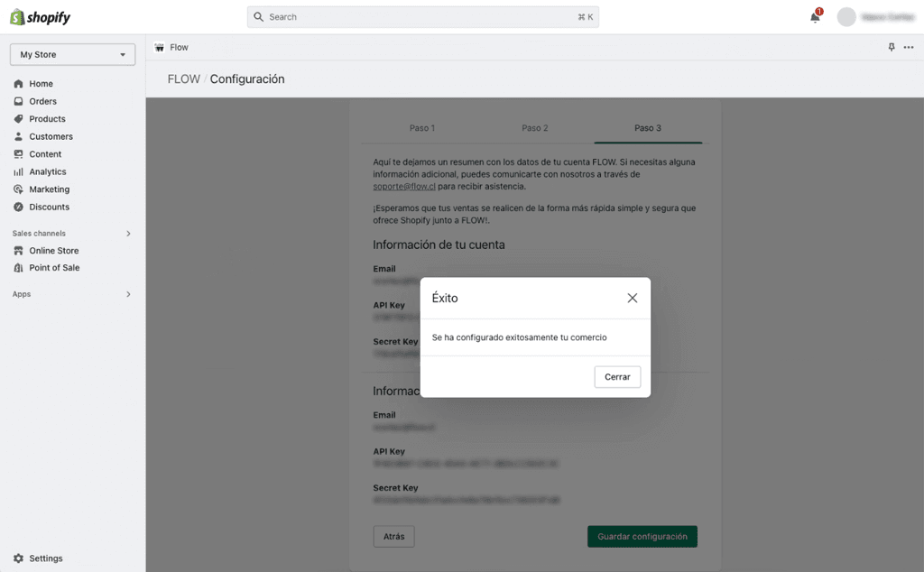Click the Content icon in sidebar
Image resolution: width=924 pixels, height=572 pixels.
tap(18, 154)
